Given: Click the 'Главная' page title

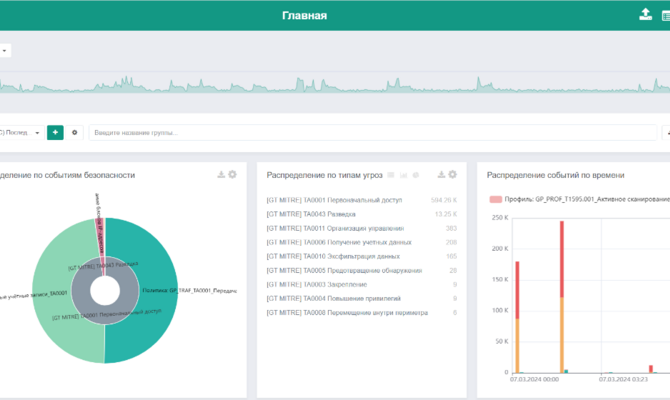Looking at the screenshot, I should click(304, 15).
